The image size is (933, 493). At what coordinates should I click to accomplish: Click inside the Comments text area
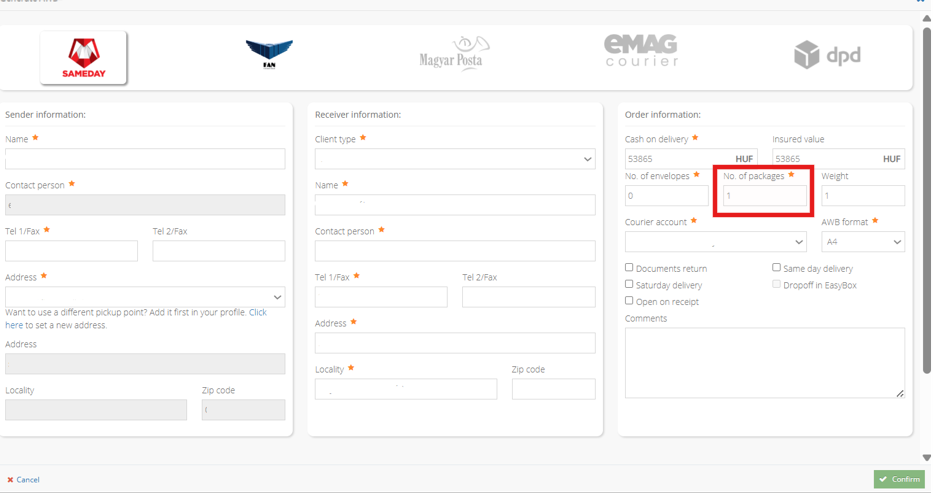tap(764, 362)
